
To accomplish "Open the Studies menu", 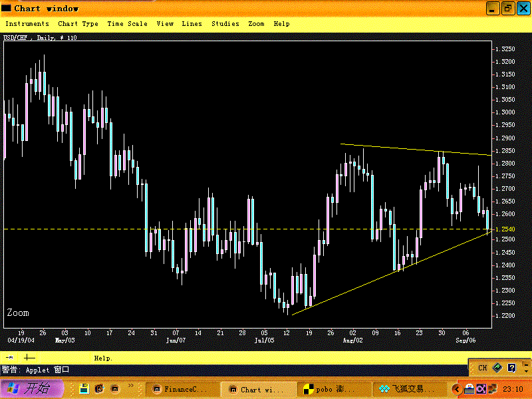I will [x=225, y=23].
